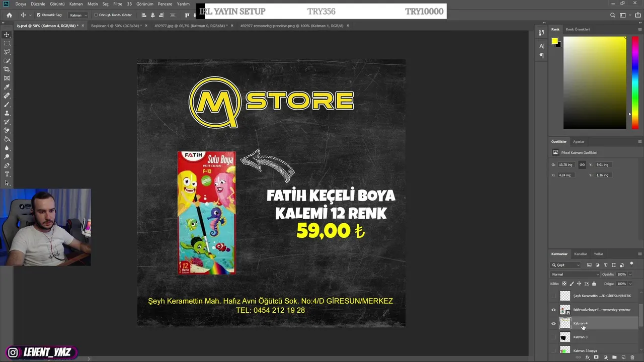The width and height of the screenshot is (644, 362).
Task: Add a layer mask
Action: [596, 357]
